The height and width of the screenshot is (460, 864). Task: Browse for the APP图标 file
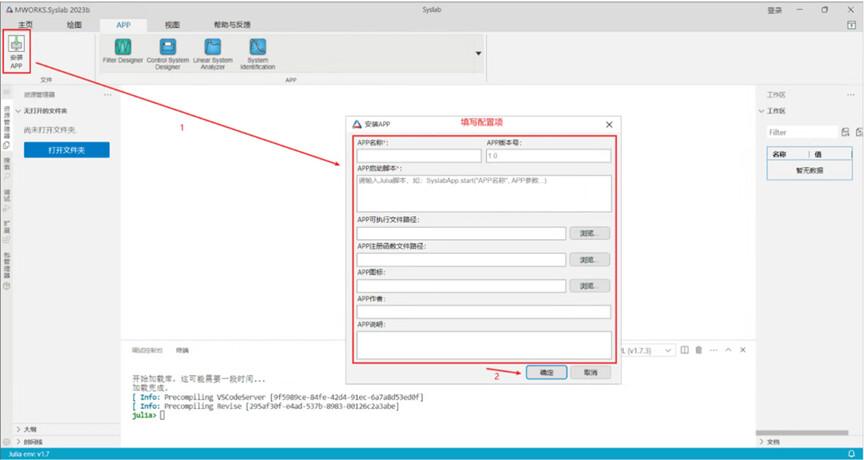pyautogui.click(x=590, y=286)
